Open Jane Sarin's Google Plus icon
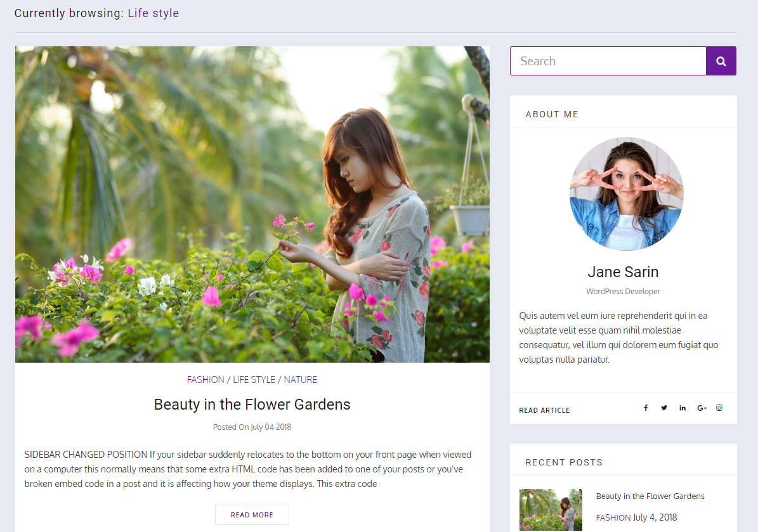758x532 pixels. click(702, 408)
